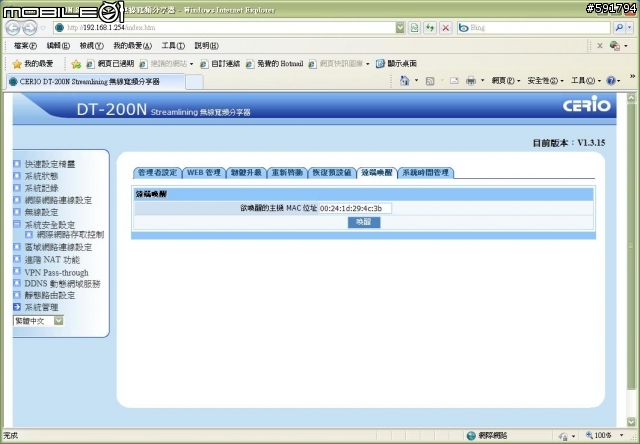Open DDNS 動態網域服務 in the sidebar

(62, 284)
